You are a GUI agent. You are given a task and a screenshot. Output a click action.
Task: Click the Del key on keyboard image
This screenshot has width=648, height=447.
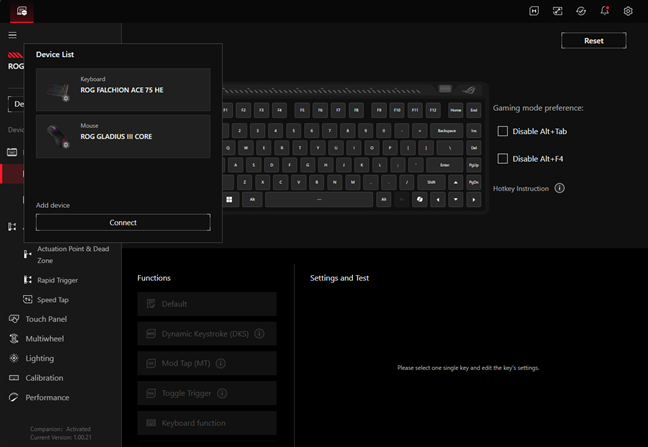pos(474,148)
